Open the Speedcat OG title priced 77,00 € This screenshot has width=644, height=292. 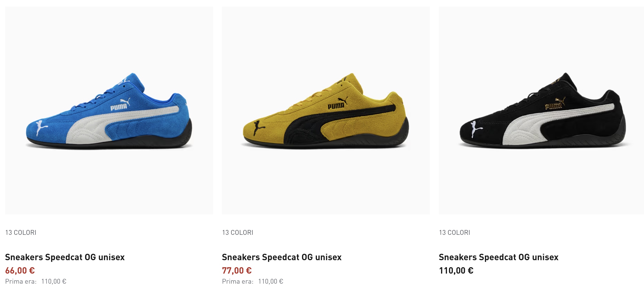282,257
